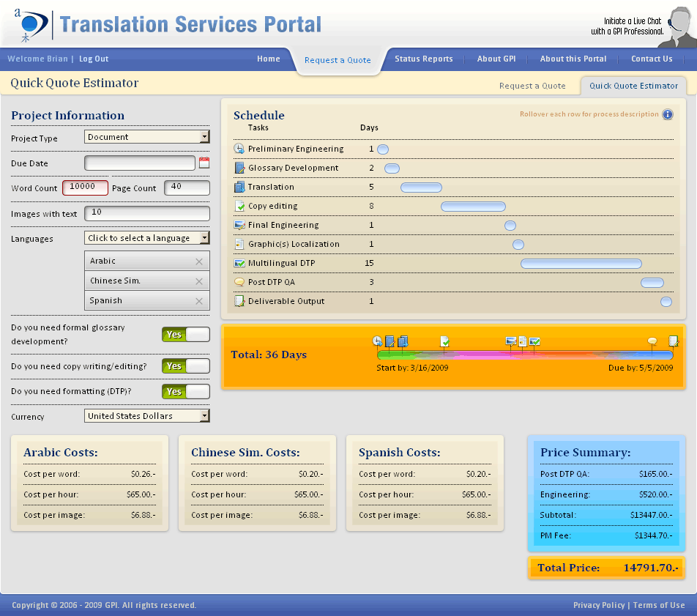The height and width of the screenshot is (616, 697).
Task: Click the Multilingual DTP schedule bar
Action: (x=581, y=264)
